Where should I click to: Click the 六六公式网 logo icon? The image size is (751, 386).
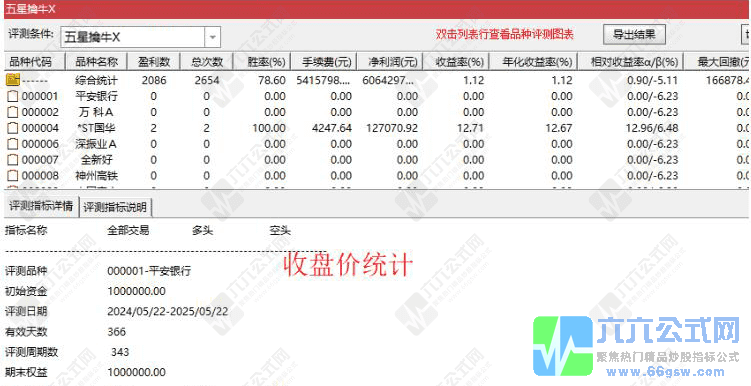[562, 346]
